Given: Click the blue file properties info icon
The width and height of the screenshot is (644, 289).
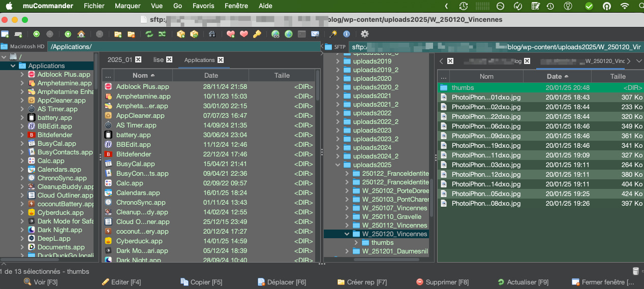Looking at the screenshot, I should (x=347, y=34).
